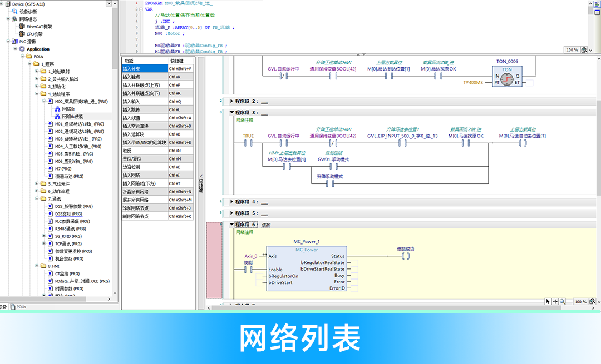Viewport: 601px width, 364px height.
Task: Click the Application gear icon in tree
Action: point(22,49)
